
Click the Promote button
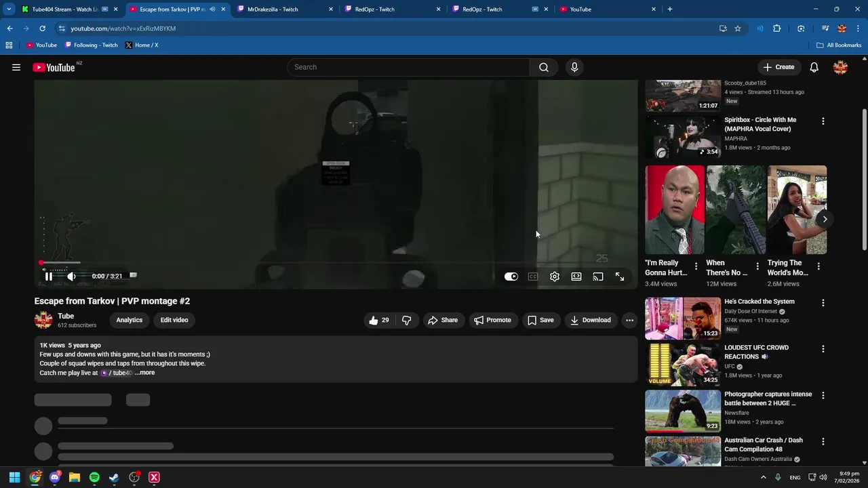[x=493, y=320]
